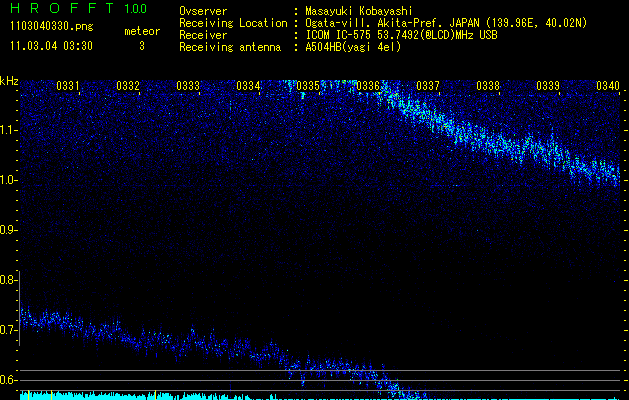Click the 0335 time marker
This screenshot has height=400, width=629.
[x=308, y=86]
